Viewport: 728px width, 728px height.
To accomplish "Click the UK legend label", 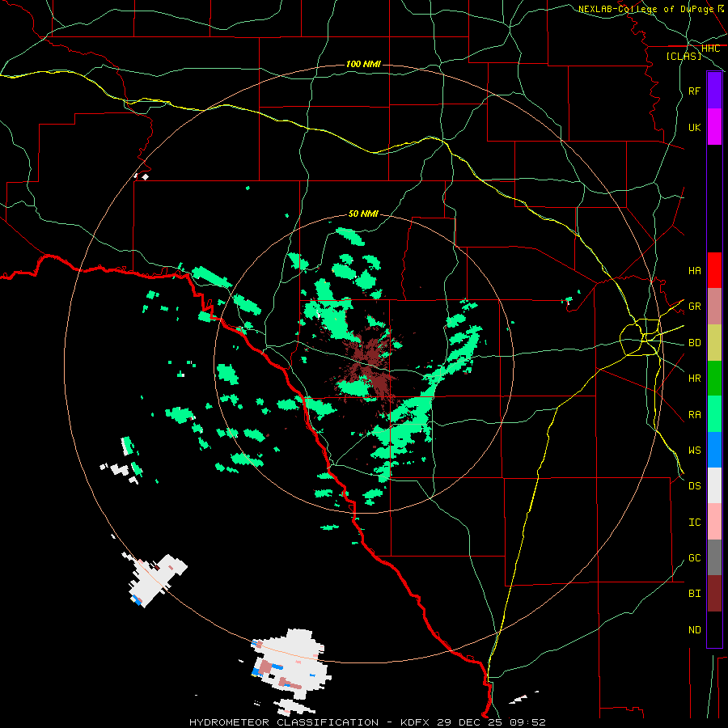I will (694, 127).
